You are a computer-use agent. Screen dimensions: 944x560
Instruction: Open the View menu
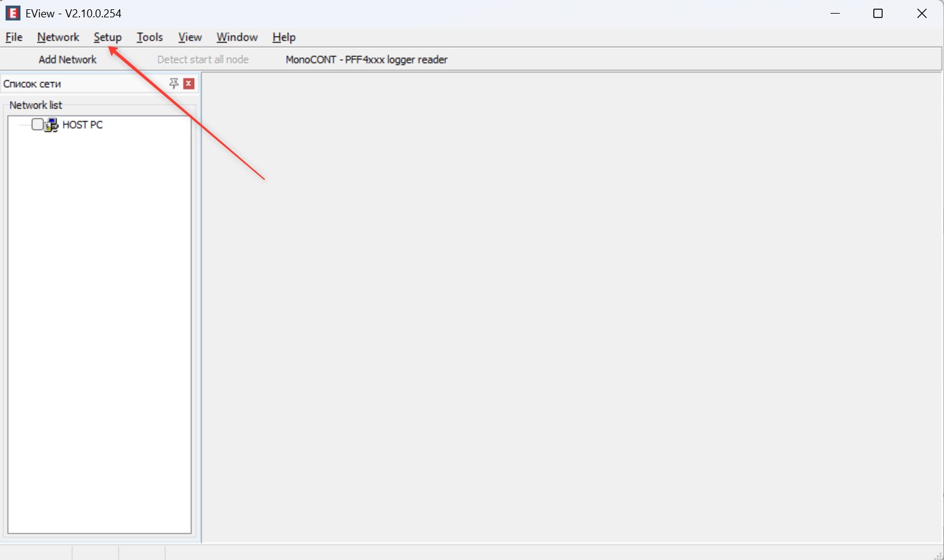pos(190,37)
